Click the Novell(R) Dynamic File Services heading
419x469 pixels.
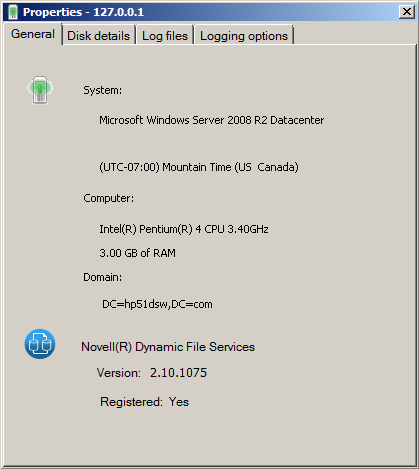click(x=168, y=347)
